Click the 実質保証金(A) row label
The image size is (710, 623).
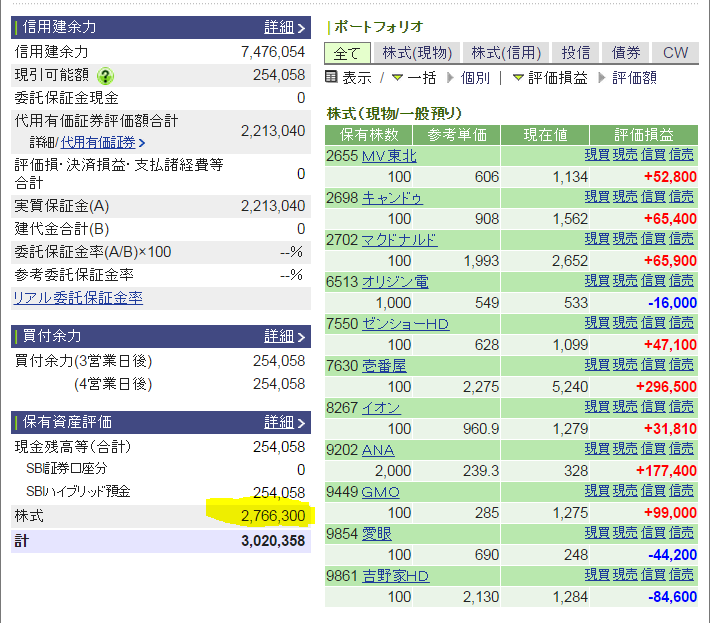pyautogui.click(x=62, y=206)
